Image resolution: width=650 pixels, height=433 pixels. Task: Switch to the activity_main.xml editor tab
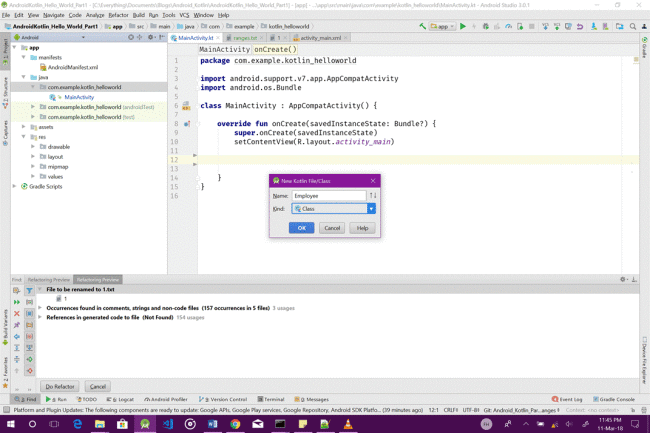(x=321, y=38)
